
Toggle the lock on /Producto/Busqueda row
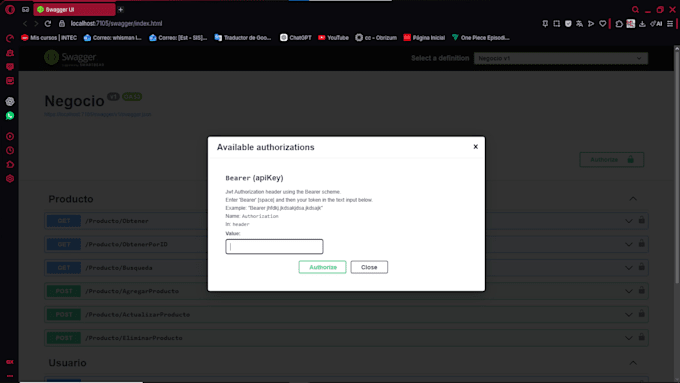point(641,267)
